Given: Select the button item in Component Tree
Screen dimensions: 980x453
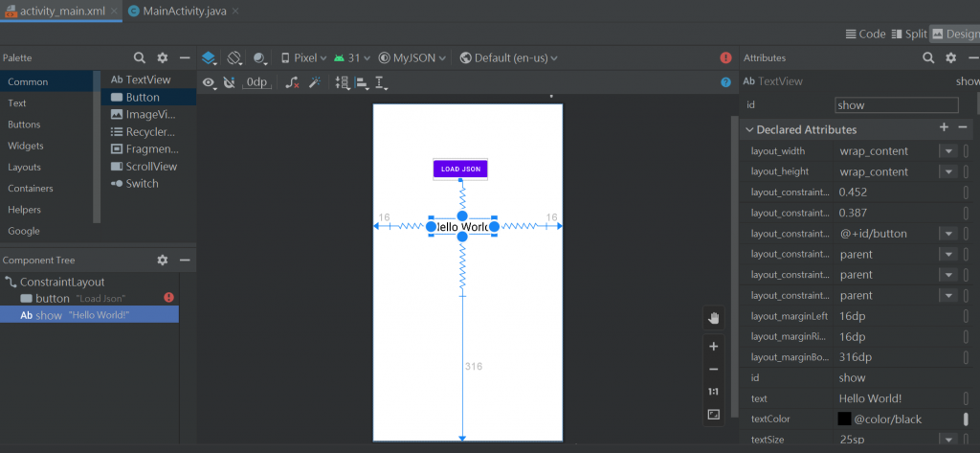Looking at the screenshot, I should tap(89, 299).
